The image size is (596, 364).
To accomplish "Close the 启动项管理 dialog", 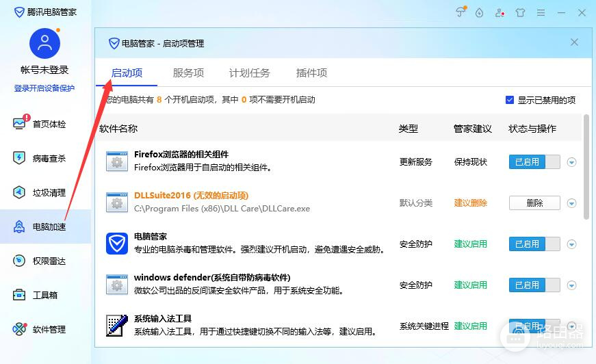I will pos(574,42).
